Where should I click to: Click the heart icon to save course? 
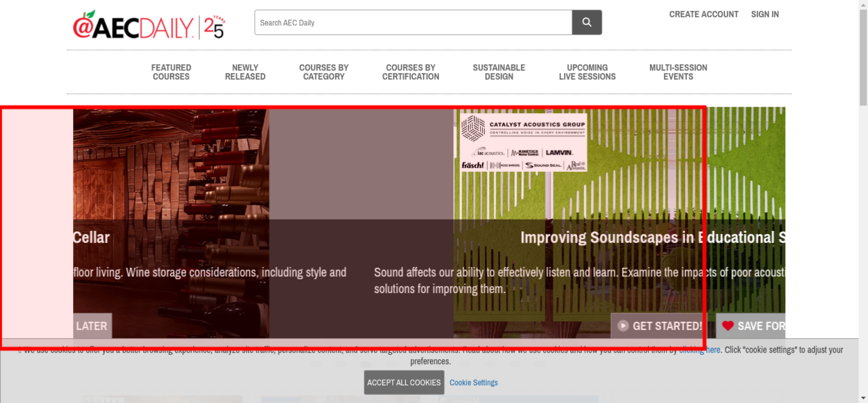pos(728,326)
